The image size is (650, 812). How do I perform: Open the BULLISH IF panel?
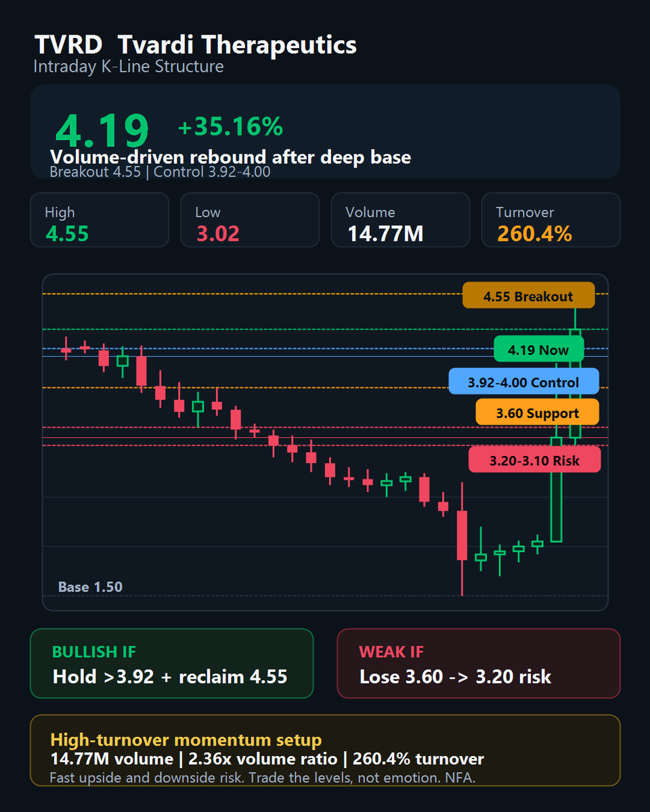click(172, 663)
